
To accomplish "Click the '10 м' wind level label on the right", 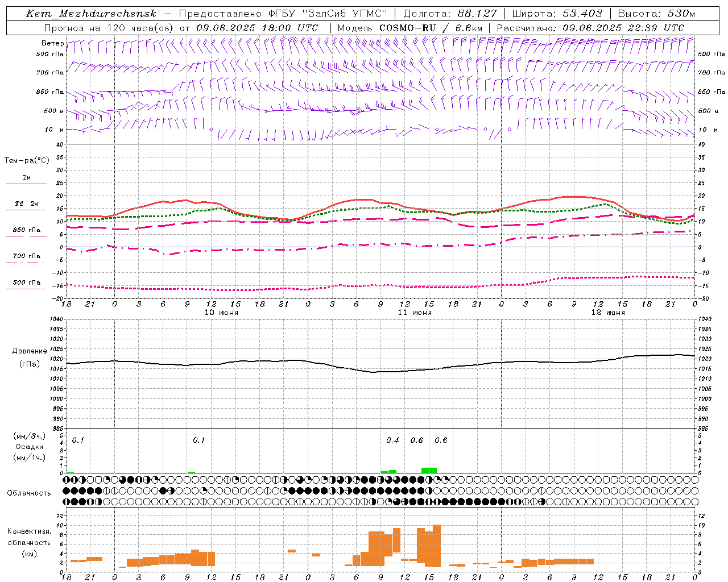I will tap(708, 130).
